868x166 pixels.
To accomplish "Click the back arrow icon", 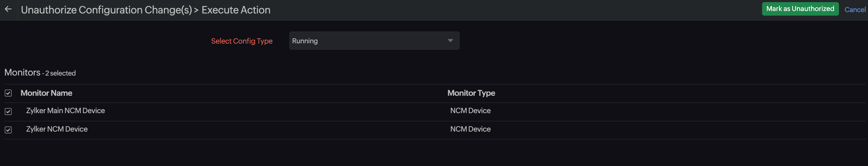I will click(x=9, y=9).
